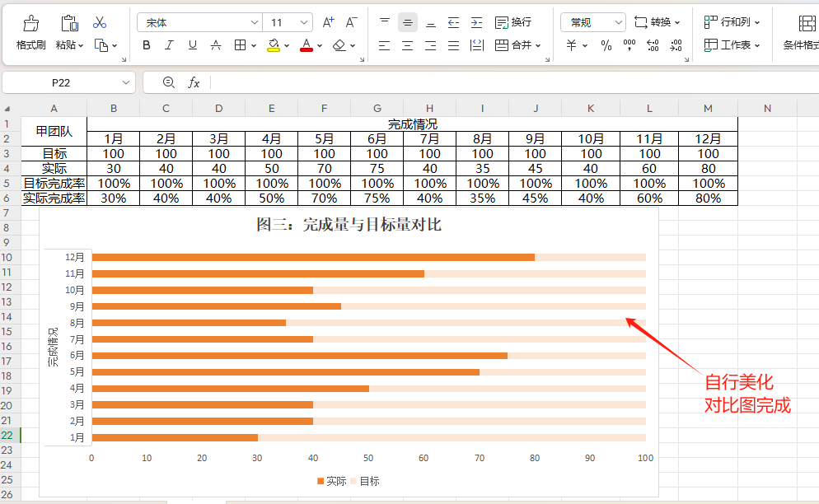Toggle middle vertical alignment
The width and height of the screenshot is (819, 504).
tap(407, 22)
